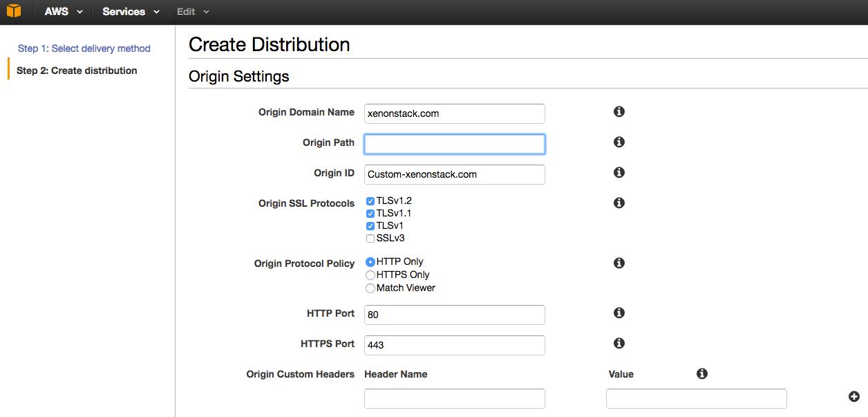Open the Origin Domain Name info tooltip
This screenshot has width=868, height=417.
pos(619,111)
